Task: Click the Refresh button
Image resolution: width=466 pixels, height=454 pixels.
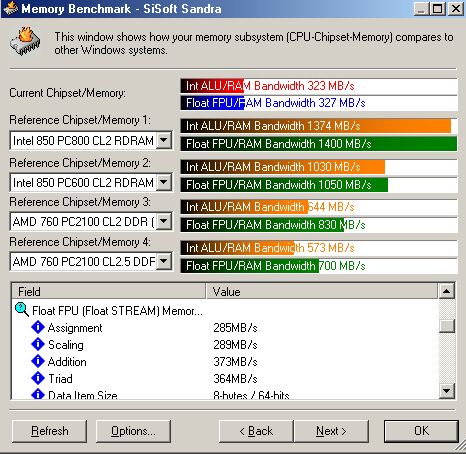Action: tap(49, 431)
